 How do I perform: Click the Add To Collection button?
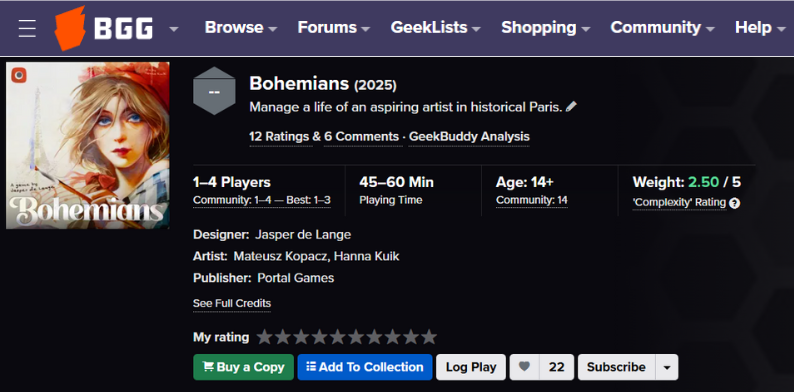(365, 367)
